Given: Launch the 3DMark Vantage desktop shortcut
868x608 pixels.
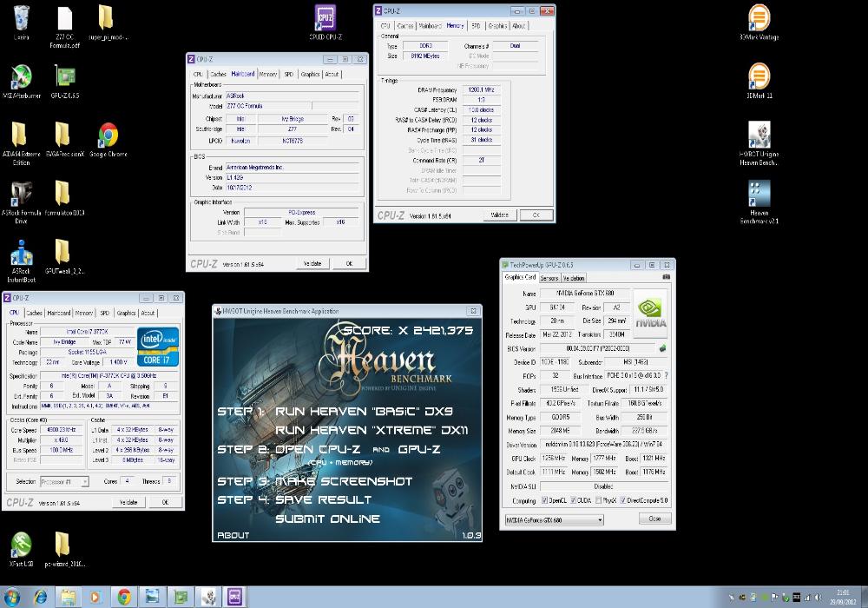Looking at the screenshot, I should (x=759, y=23).
